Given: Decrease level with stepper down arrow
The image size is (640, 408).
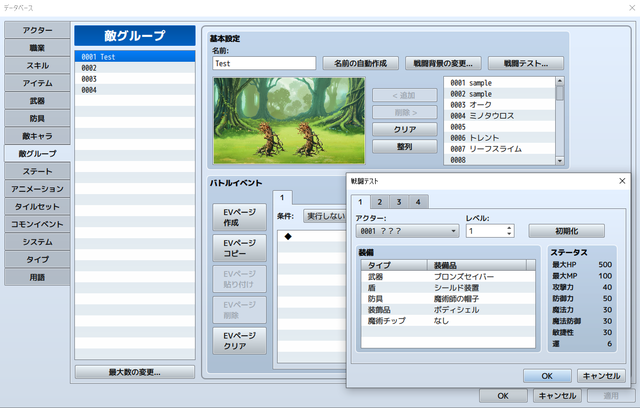Looking at the screenshot, I should pyautogui.click(x=509, y=234).
